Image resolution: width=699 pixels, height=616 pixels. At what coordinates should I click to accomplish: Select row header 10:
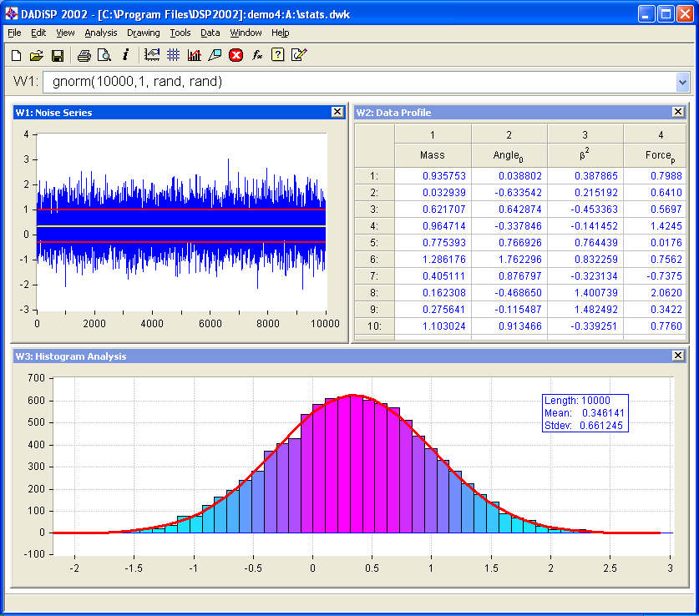click(x=374, y=326)
